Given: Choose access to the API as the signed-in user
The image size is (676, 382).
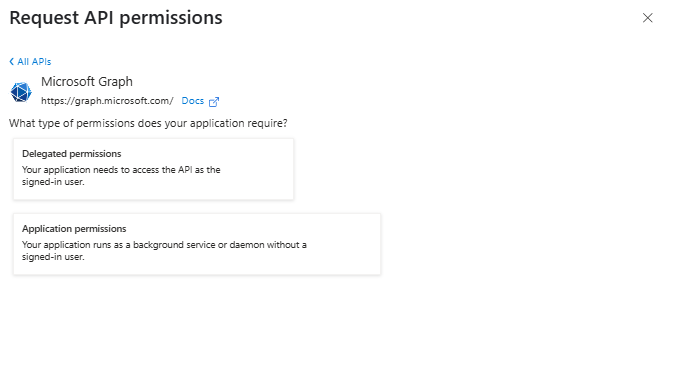Looking at the screenshot, I should click(153, 169).
